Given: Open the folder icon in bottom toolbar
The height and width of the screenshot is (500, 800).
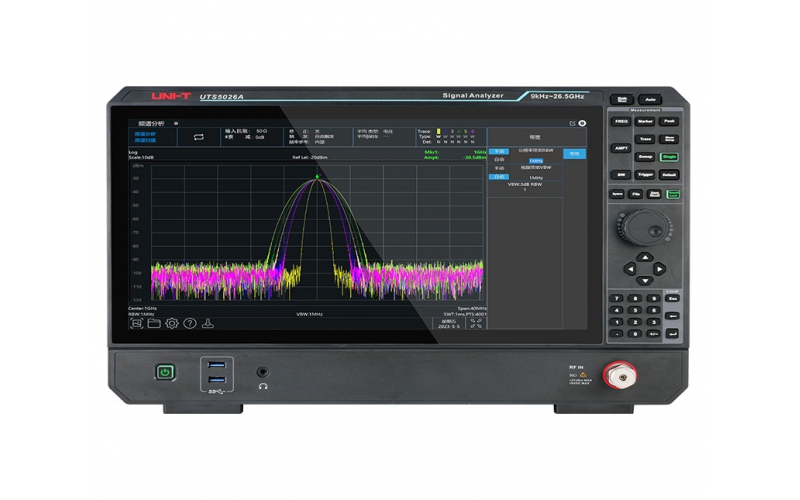Looking at the screenshot, I should [x=154, y=323].
